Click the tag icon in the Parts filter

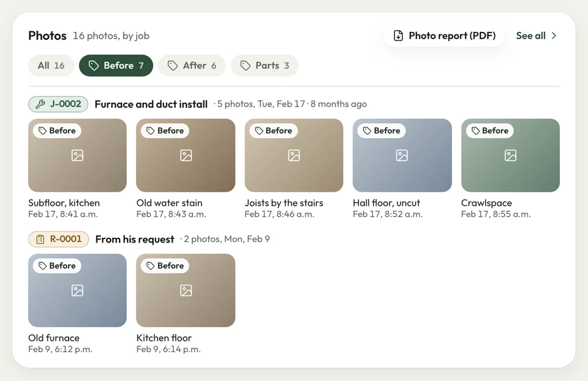click(x=245, y=66)
